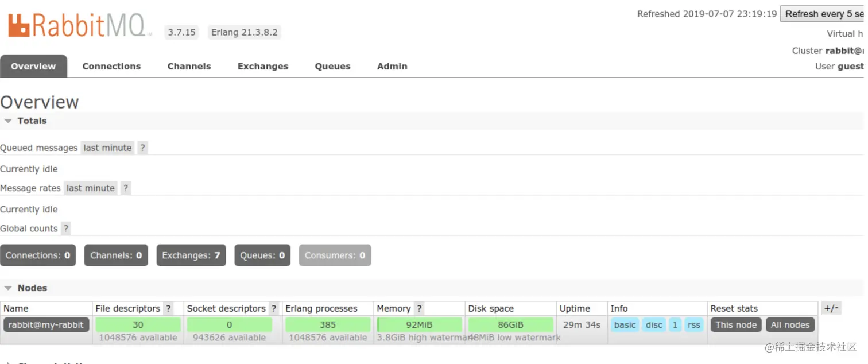Click the Erlang processes 385 bar
Viewport: 868px width, 364px height.
click(x=328, y=324)
